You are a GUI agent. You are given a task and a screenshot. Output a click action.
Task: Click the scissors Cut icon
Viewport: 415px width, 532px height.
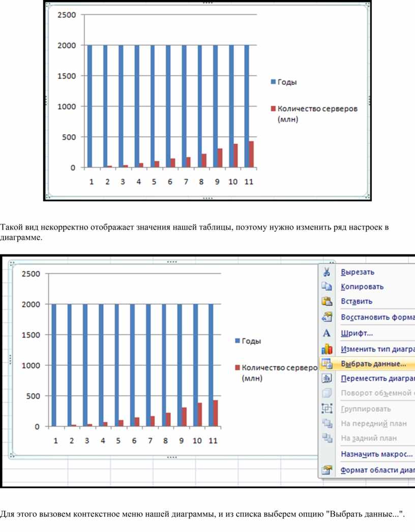pyautogui.click(x=327, y=272)
